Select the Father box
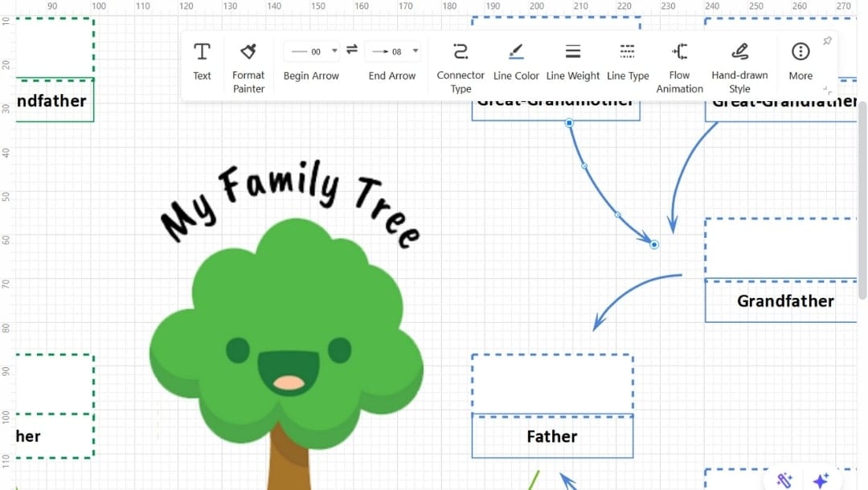Image resolution: width=868 pixels, height=490 pixels. 552,436
